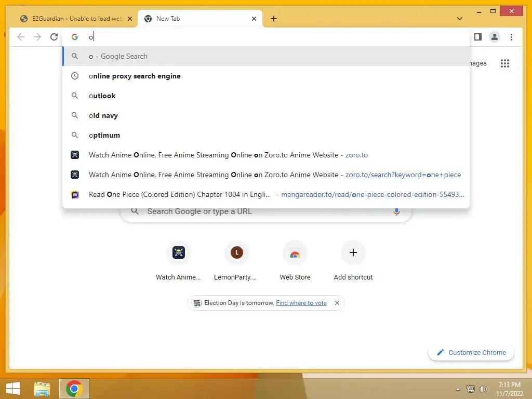
Task: Pick the 'old navy' suggestion
Action: coord(266,115)
